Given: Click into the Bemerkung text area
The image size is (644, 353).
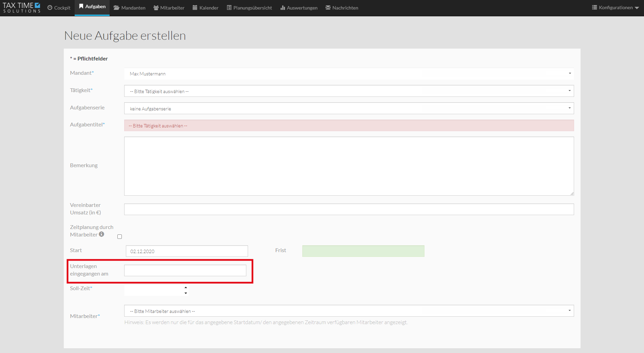Looking at the screenshot, I should point(349,166).
